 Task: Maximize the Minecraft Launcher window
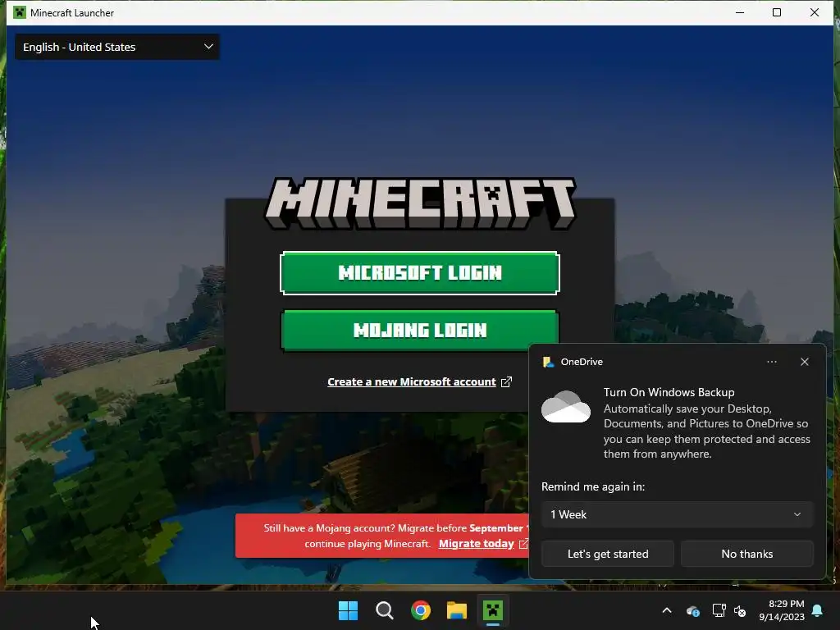tap(777, 12)
